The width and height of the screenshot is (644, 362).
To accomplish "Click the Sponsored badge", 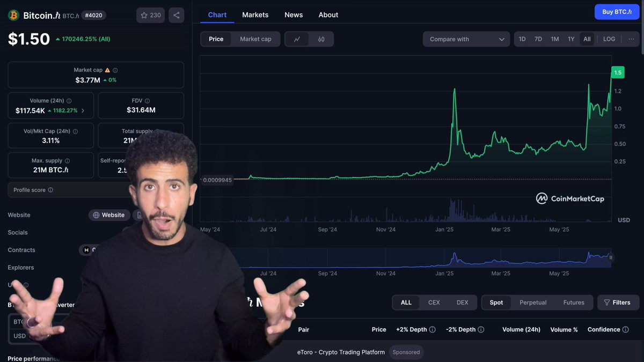I will 406,352.
